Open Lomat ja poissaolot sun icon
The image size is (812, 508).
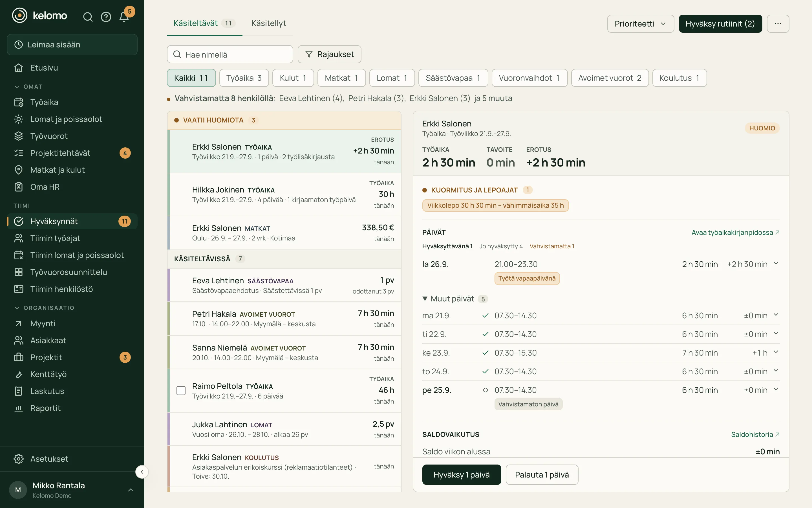click(x=19, y=119)
